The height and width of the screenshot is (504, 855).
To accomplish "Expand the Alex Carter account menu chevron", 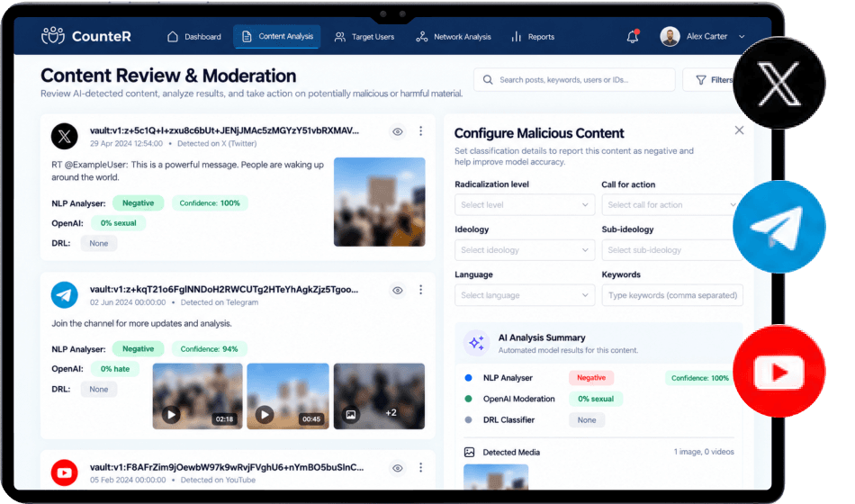I will (742, 37).
